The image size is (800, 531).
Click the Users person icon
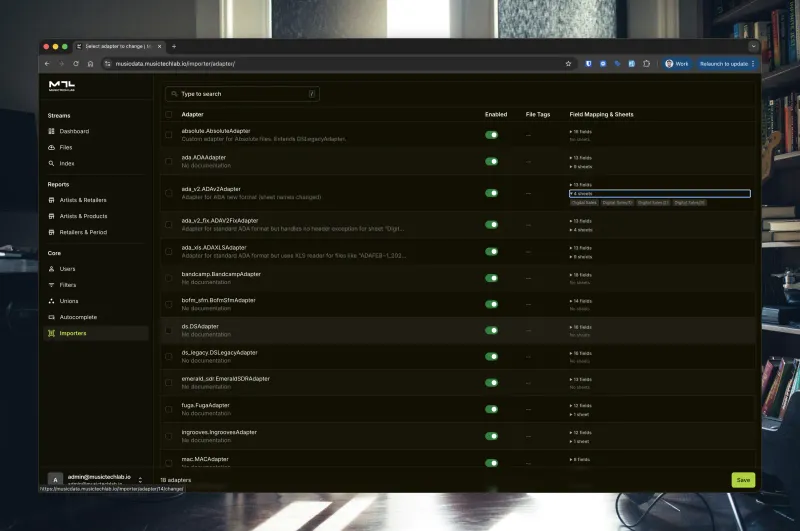pyautogui.click(x=52, y=269)
